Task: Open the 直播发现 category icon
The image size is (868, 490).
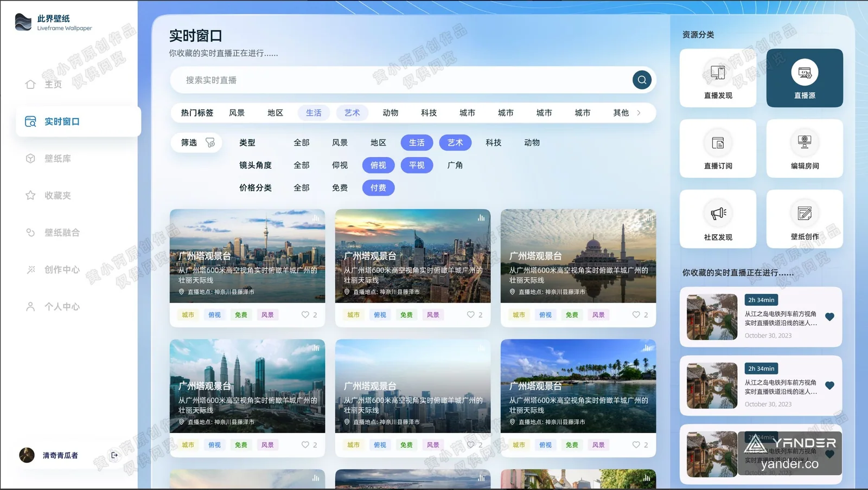Action: point(718,73)
